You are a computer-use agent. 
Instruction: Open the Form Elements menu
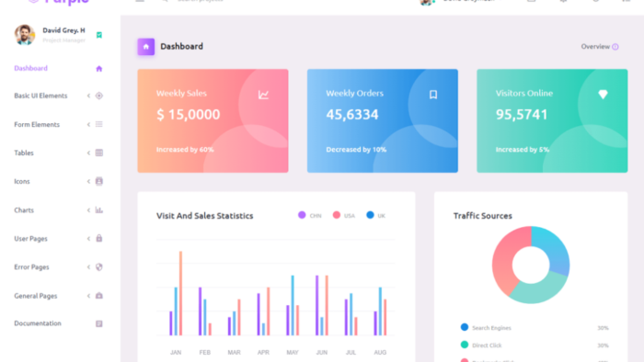point(37,124)
